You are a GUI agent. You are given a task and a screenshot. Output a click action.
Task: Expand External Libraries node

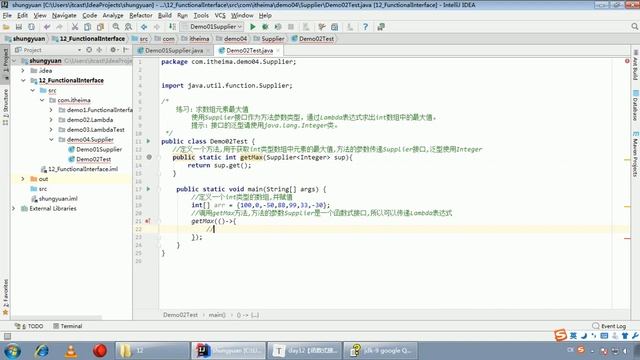(14, 209)
